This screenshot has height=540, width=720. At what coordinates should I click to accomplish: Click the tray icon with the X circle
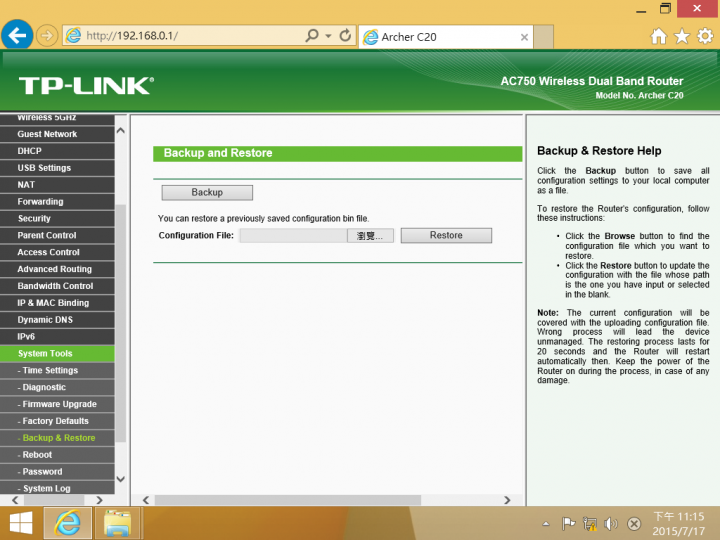tap(634, 524)
